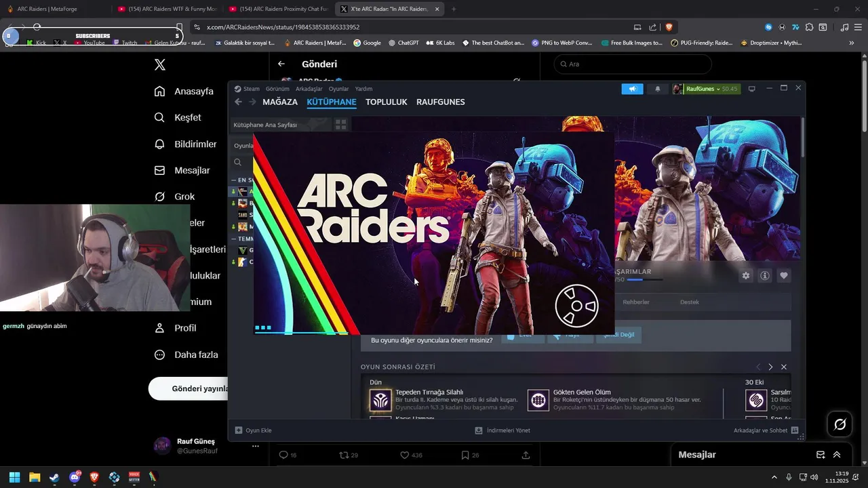Compose new message in Mesajlar panel
868x488 pixels.
[x=821, y=455]
